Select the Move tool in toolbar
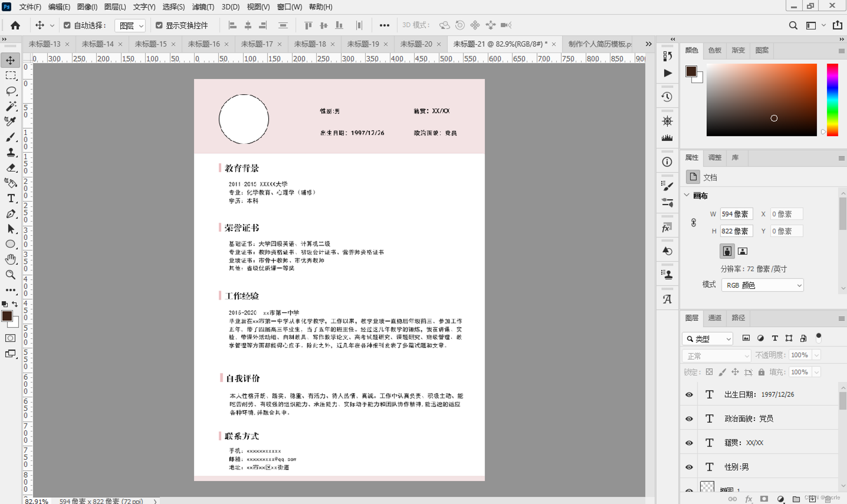847x504 pixels. (x=10, y=60)
